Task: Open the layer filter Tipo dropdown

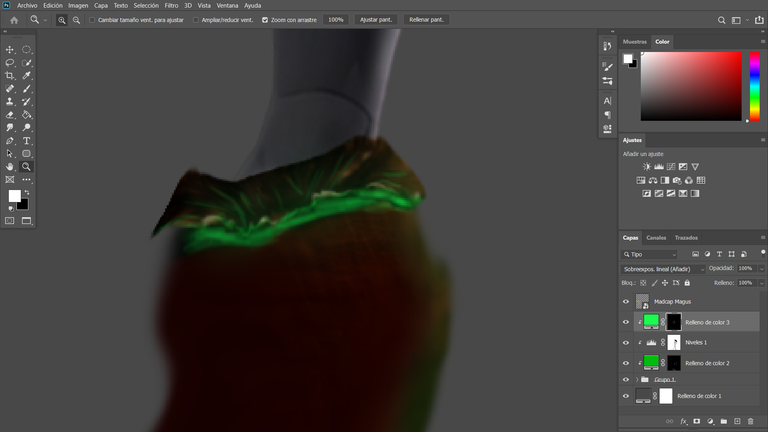Action: 649,254
